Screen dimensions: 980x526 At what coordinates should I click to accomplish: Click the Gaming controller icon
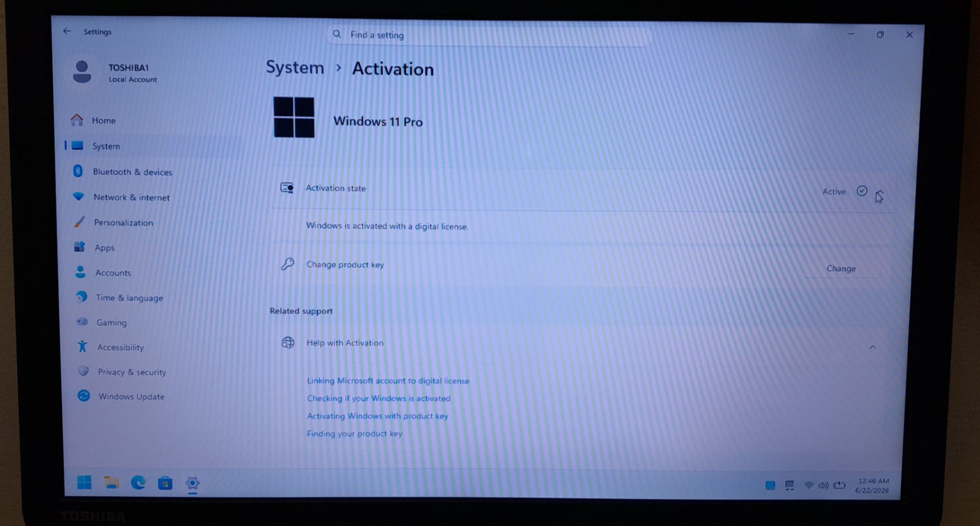(x=81, y=321)
